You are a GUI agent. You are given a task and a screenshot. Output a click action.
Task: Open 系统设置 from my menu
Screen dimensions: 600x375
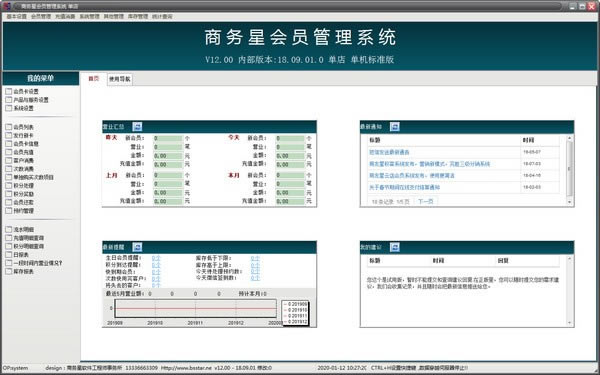[x=23, y=108]
